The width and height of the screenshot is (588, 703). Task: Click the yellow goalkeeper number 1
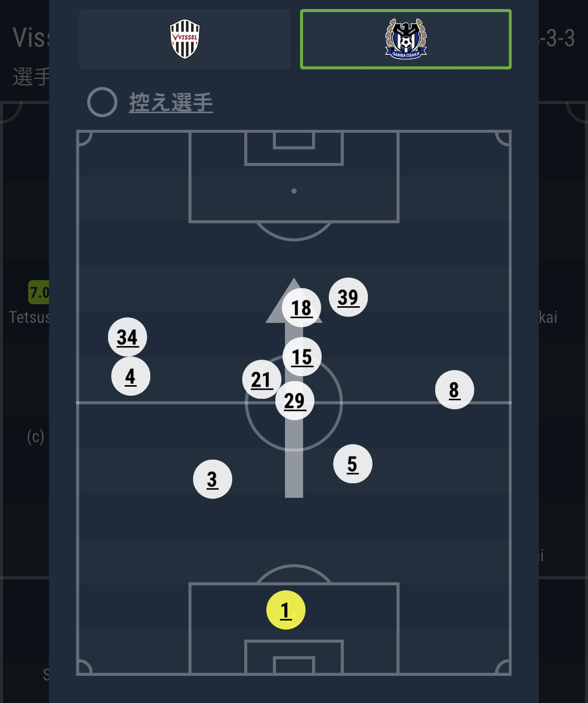pyautogui.click(x=285, y=610)
